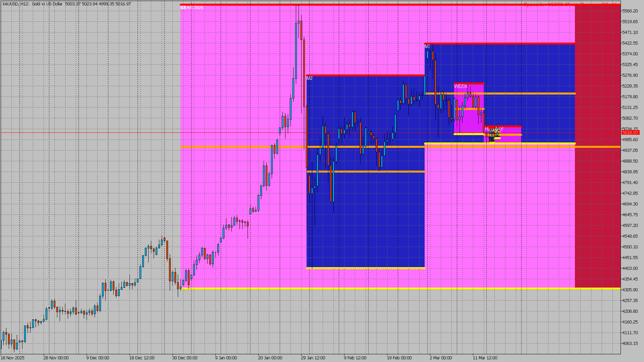Click the 11 Mar 12:00 time axis label
The image size is (644, 362).
485,358
